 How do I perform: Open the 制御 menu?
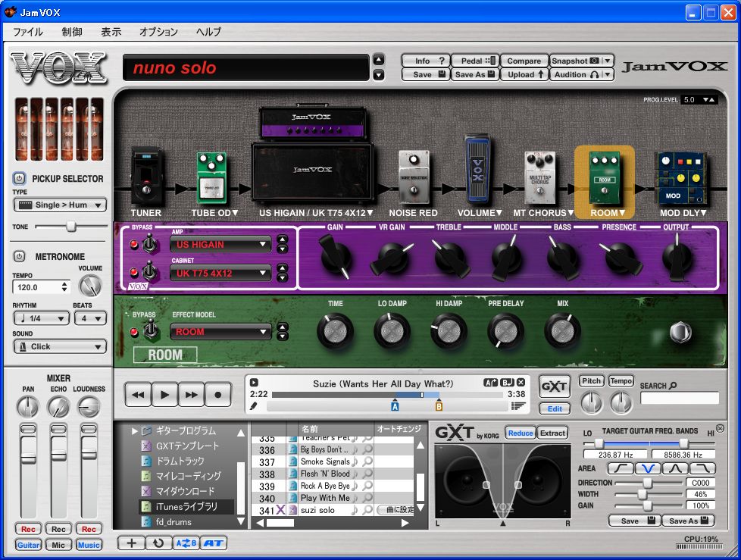[x=72, y=32]
